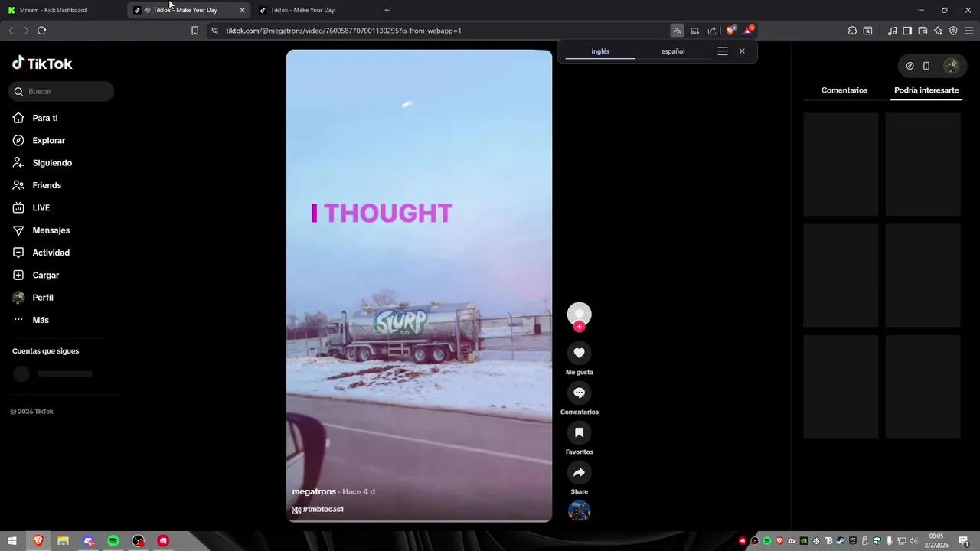980x551 pixels.
Task: Click the share page icon in the address bar
Action: (x=712, y=31)
